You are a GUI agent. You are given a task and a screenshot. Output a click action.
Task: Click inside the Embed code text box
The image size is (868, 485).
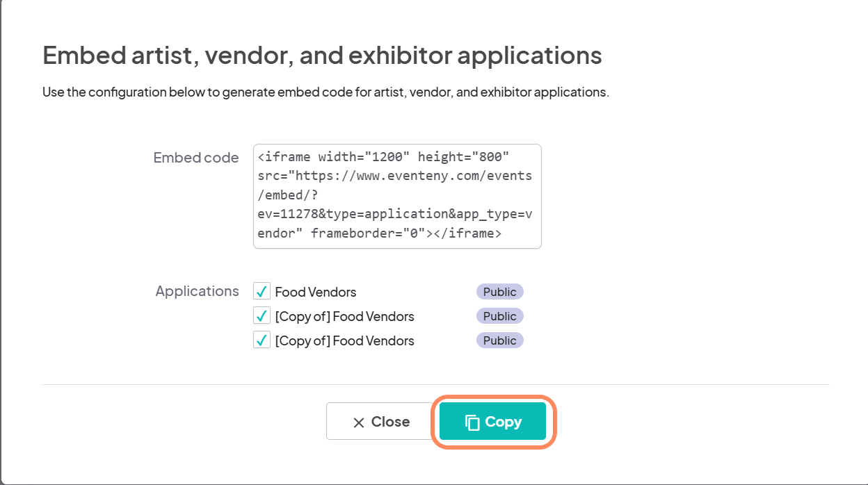(396, 196)
